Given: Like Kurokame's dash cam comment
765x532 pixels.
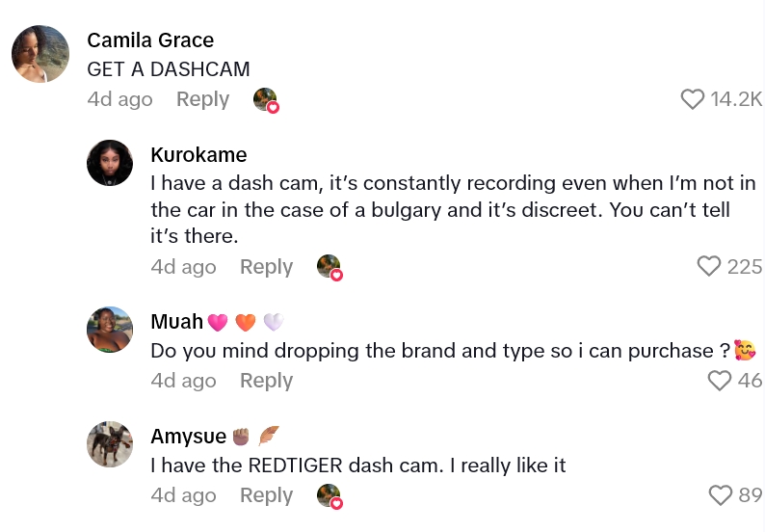Looking at the screenshot, I should pyautogui.click(x=709, y=267).
